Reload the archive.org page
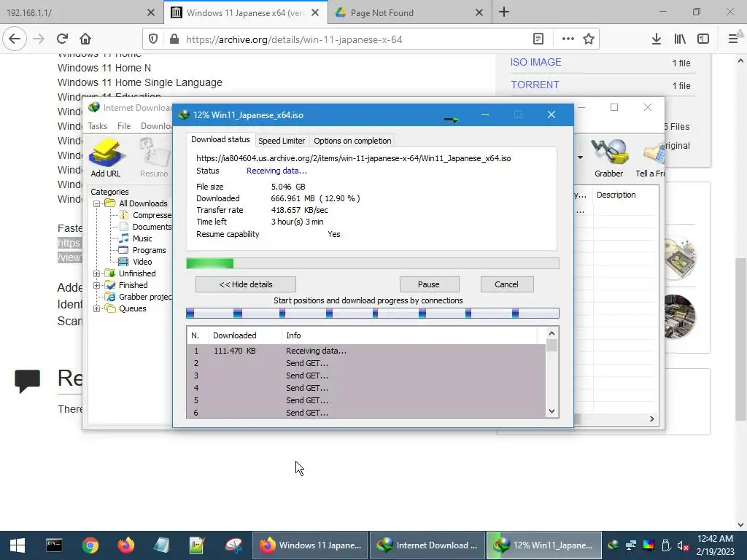Image resolution: width=747 pixels, height=560 pixels. (63, 39)
